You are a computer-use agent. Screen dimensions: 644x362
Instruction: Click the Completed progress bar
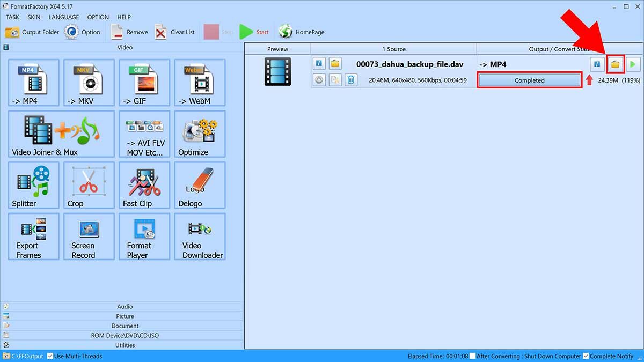click(x=529, y=80)
